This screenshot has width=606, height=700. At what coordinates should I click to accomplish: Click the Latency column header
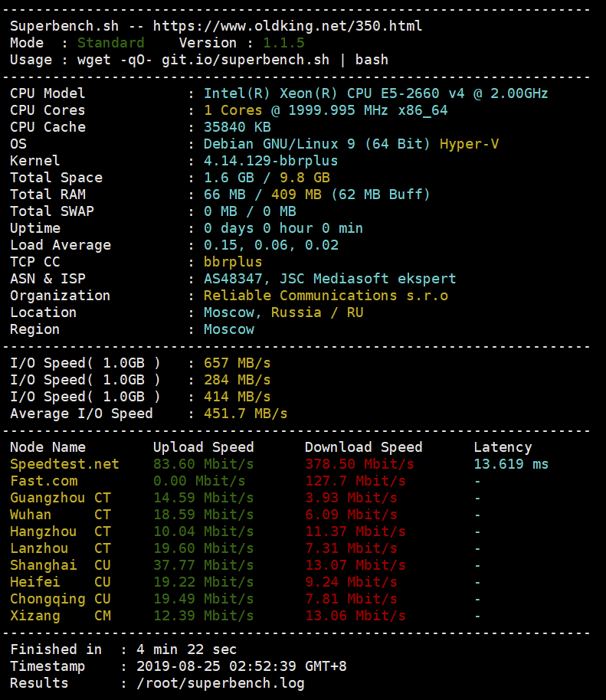(x=502, y=447)
